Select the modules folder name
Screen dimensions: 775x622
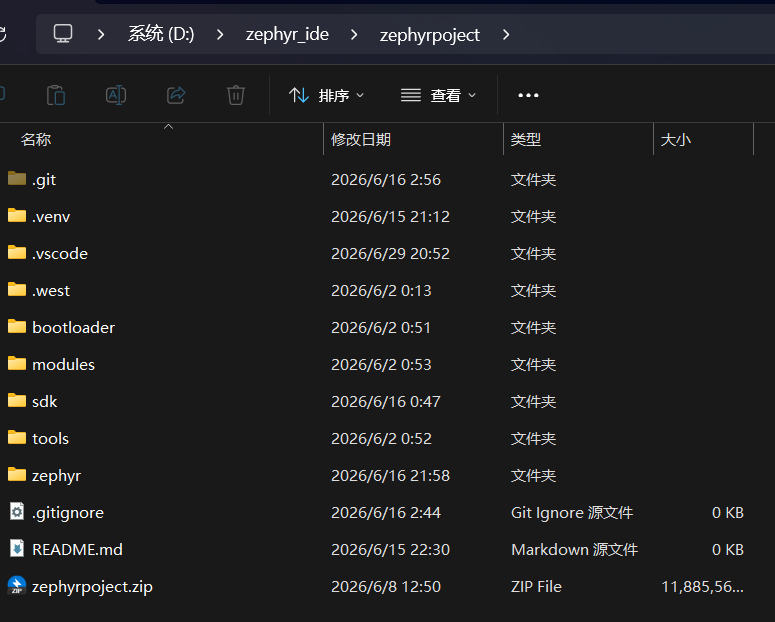point(63,364)
